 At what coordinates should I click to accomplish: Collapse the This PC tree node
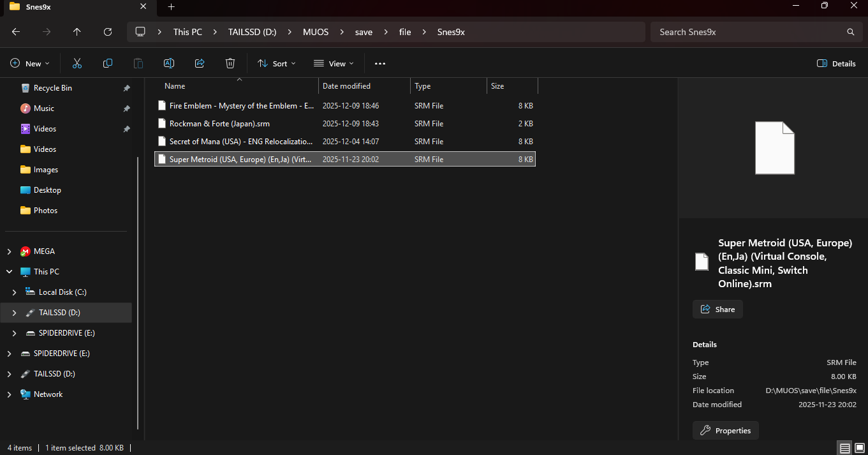pos(9,272)
